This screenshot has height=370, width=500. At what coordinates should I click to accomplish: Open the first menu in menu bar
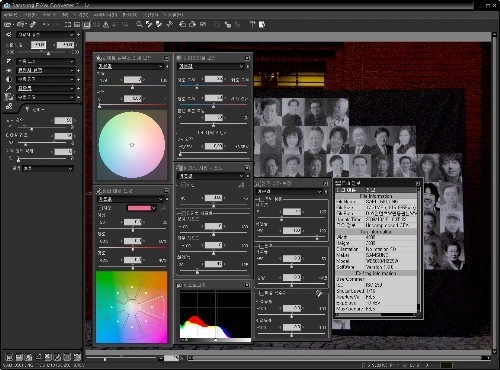coord(10,15)
